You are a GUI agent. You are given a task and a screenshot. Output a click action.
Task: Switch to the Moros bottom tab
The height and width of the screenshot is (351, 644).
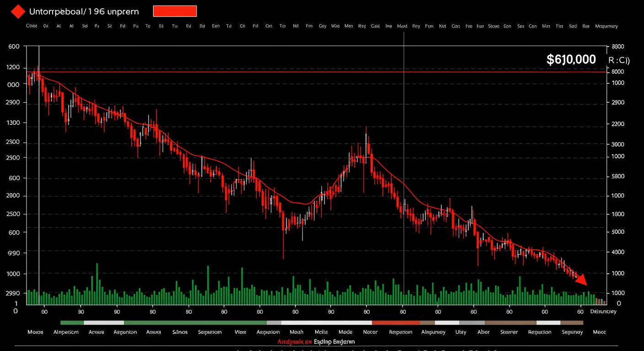point(35,332)
